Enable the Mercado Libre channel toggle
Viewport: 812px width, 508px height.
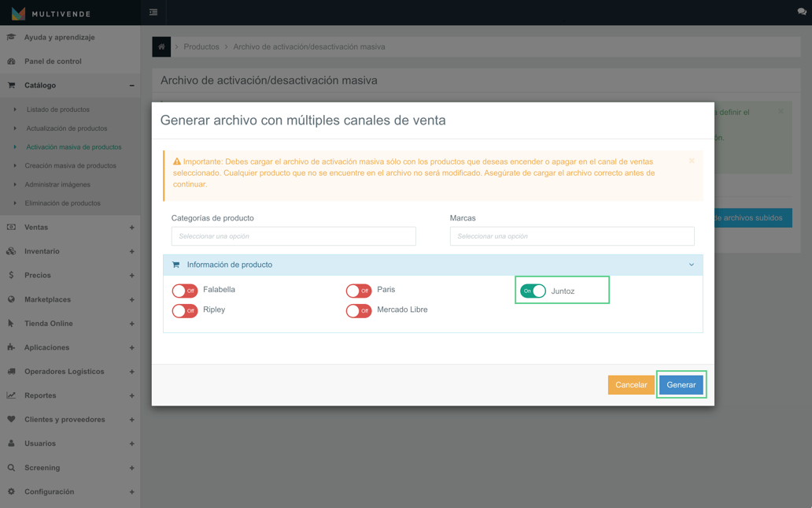coord(359,311)
